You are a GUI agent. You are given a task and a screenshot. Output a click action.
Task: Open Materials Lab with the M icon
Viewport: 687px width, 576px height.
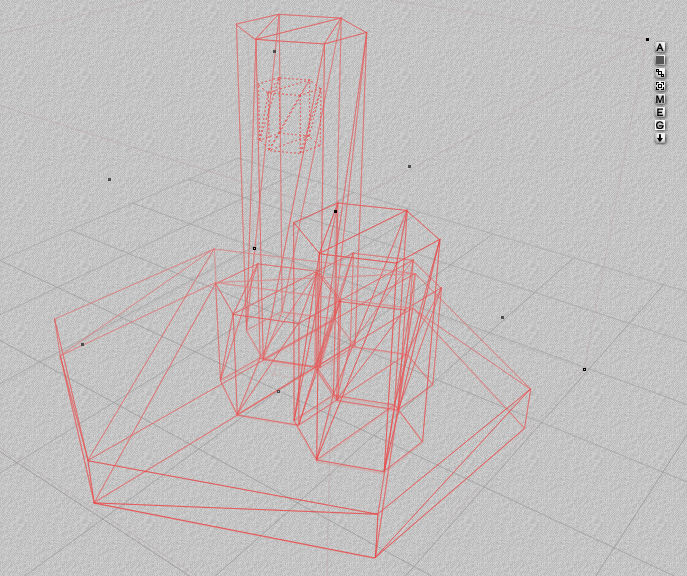coord(660,99)
